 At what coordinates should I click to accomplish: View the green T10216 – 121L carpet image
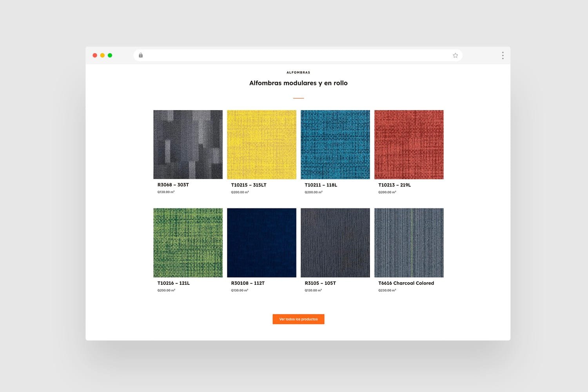click(x=188, y=243)
